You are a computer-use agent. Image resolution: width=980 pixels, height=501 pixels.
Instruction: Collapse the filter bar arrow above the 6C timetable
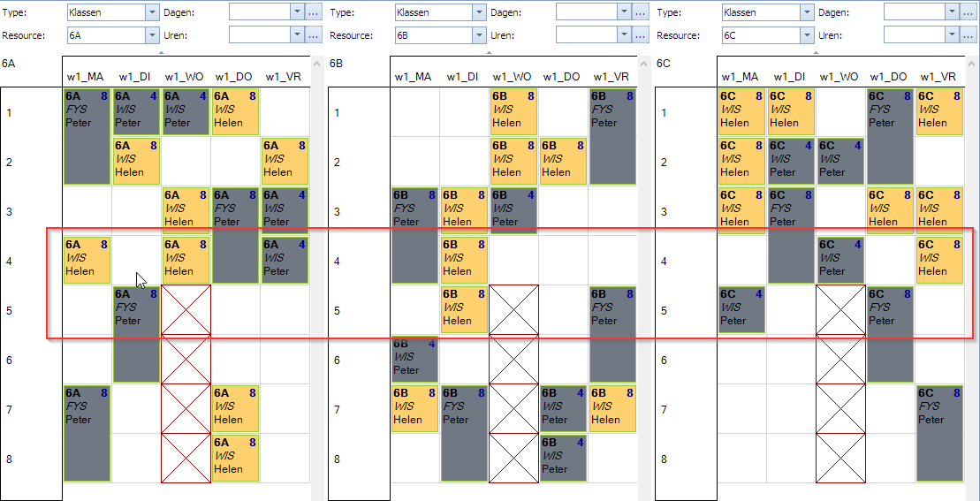pos(817,53)
